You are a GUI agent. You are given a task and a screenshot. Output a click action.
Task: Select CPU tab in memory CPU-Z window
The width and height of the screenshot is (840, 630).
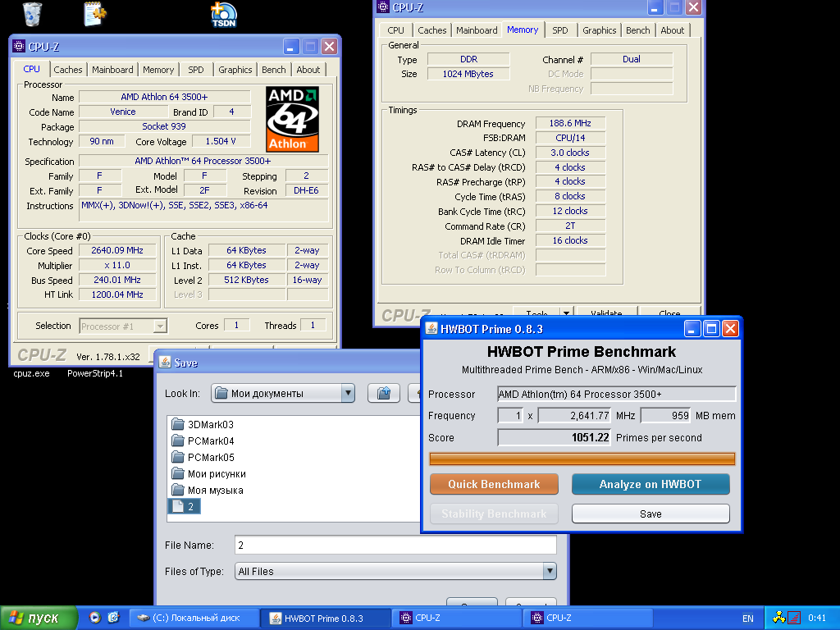point(396,30)
